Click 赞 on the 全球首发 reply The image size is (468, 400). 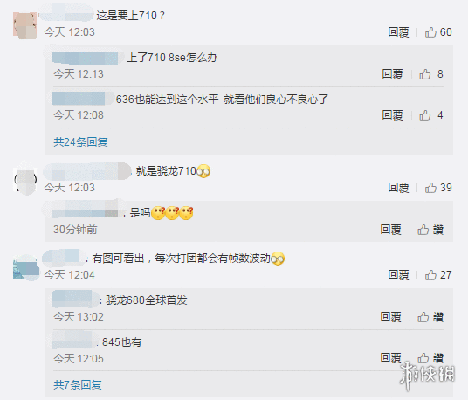coord(431,317)
